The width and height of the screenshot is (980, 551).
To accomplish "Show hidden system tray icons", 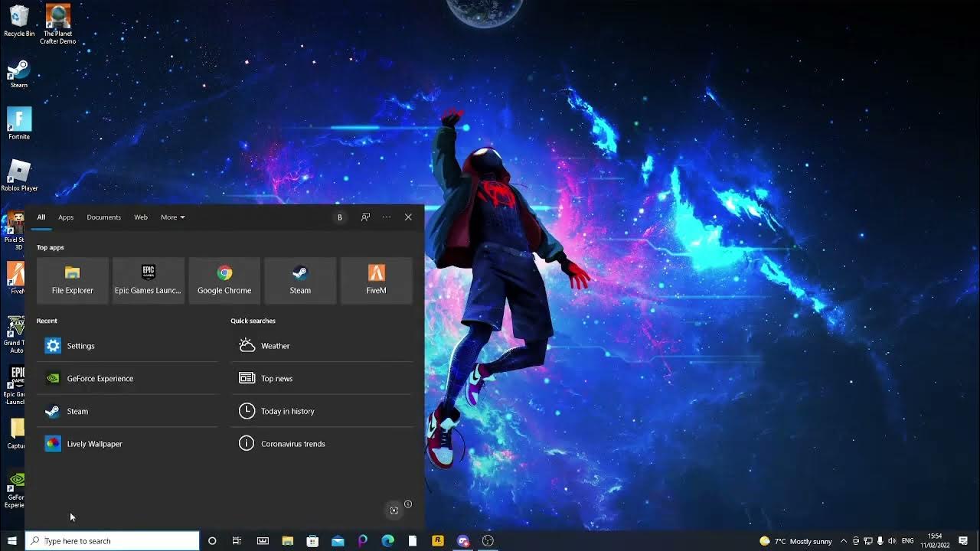I will (x=844, y=541).
